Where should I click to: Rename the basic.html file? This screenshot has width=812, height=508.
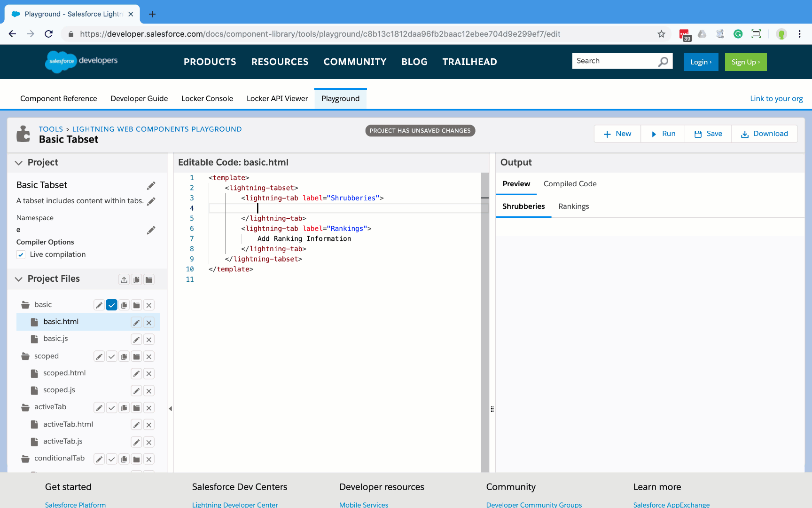coord(136,323)
